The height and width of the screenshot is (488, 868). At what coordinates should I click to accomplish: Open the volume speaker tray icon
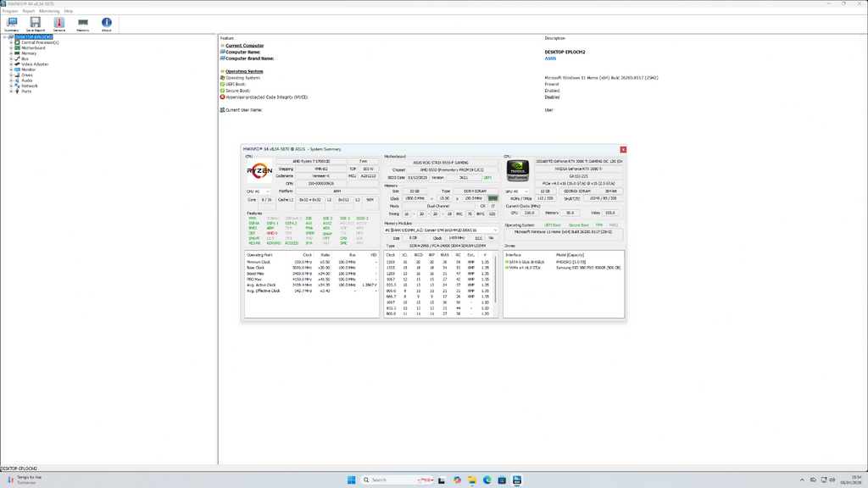click(832, 480)
